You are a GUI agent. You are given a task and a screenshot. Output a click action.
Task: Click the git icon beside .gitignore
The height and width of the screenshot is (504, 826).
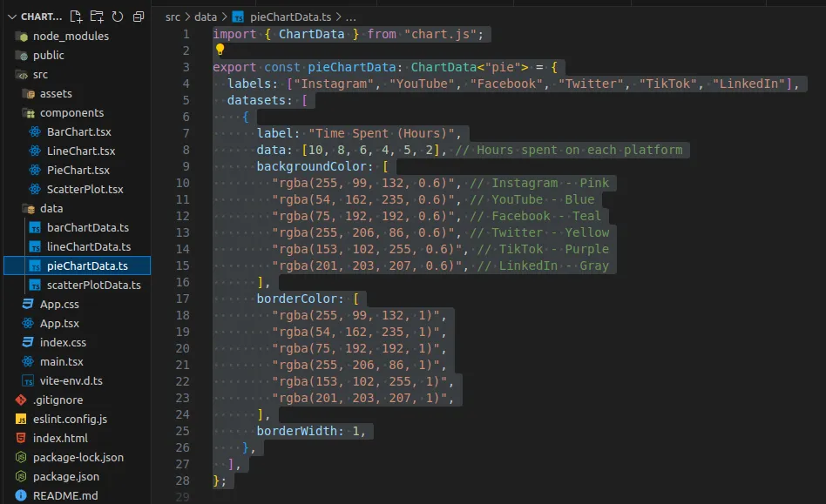point(21,400)
